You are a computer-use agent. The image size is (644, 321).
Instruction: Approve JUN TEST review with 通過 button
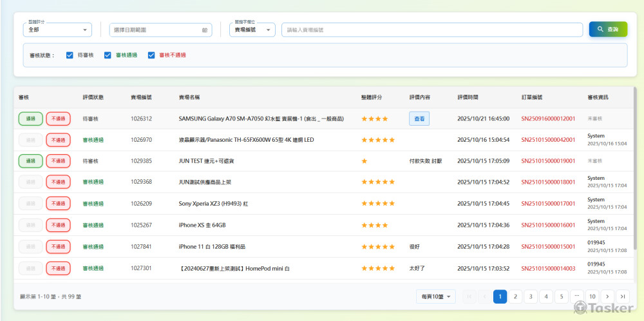[x=31, y=161]
